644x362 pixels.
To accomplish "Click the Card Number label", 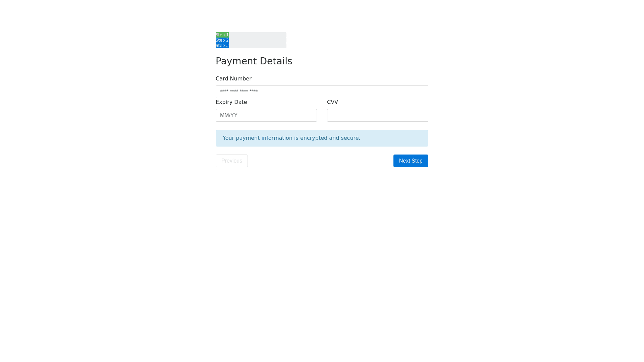I will click(x=233, y=79).
